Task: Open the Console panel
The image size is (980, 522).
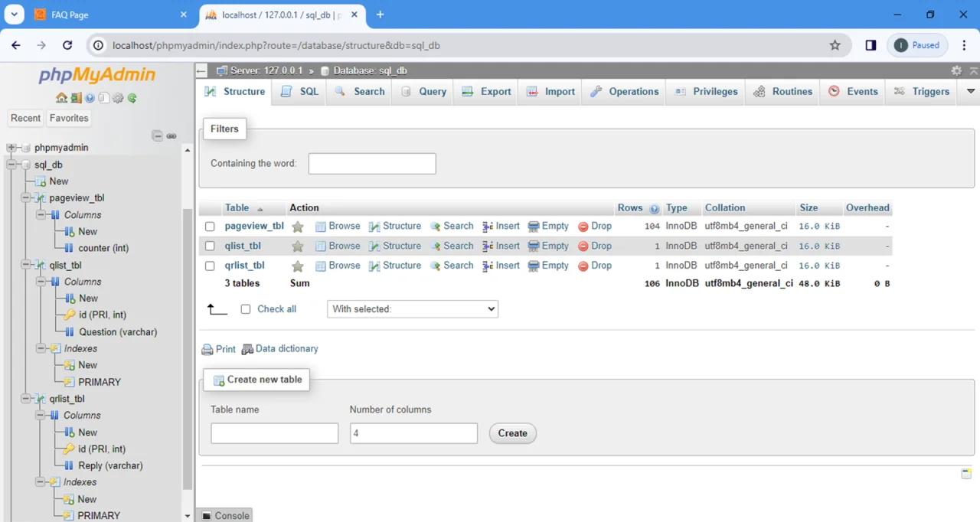Action: 225,516
